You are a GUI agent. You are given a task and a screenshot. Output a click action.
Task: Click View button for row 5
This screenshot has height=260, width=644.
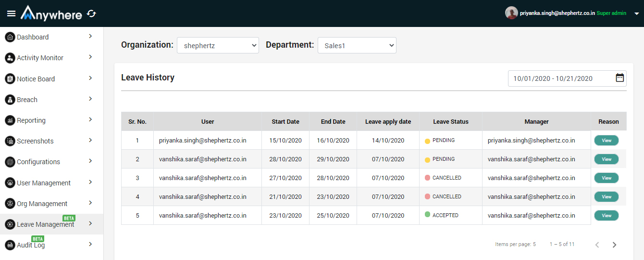[607, 215]
